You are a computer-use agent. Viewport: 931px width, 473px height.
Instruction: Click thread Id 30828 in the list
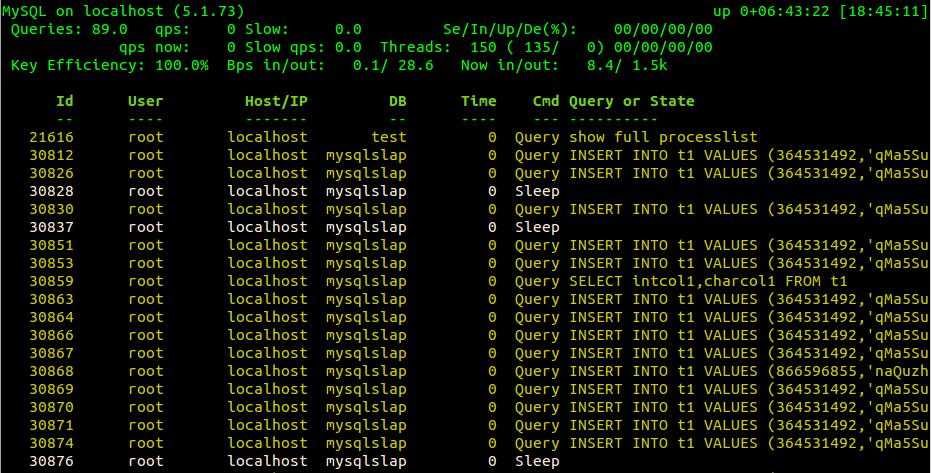50,191
